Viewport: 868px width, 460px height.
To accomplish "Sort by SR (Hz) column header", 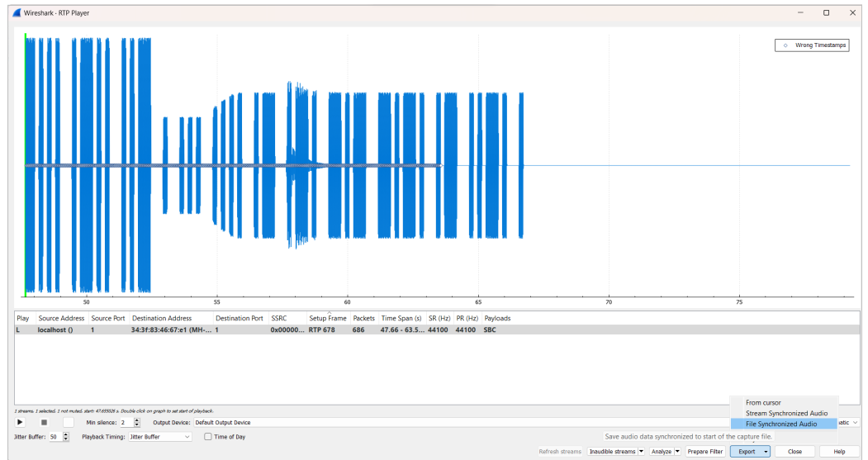I will click(x=439, y=318).
